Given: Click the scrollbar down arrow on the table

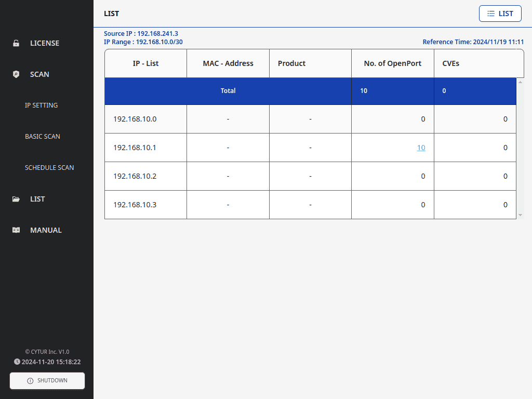Looking at the screenshot, I should pos(520,215).
